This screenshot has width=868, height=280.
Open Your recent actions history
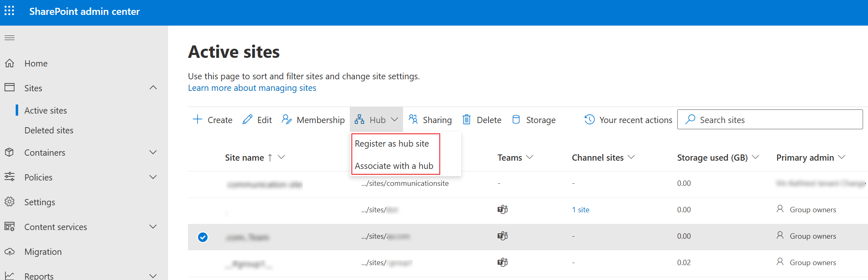[x=628, y=120]
